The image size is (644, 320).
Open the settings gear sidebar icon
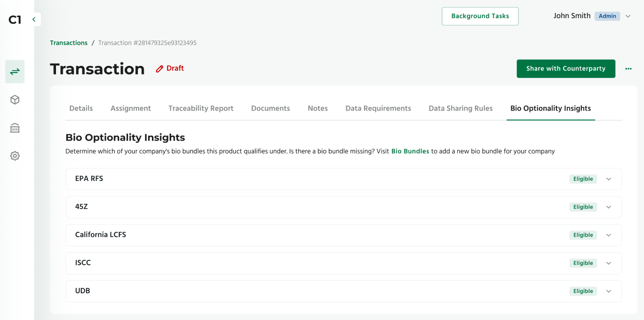tap(15, 156)
